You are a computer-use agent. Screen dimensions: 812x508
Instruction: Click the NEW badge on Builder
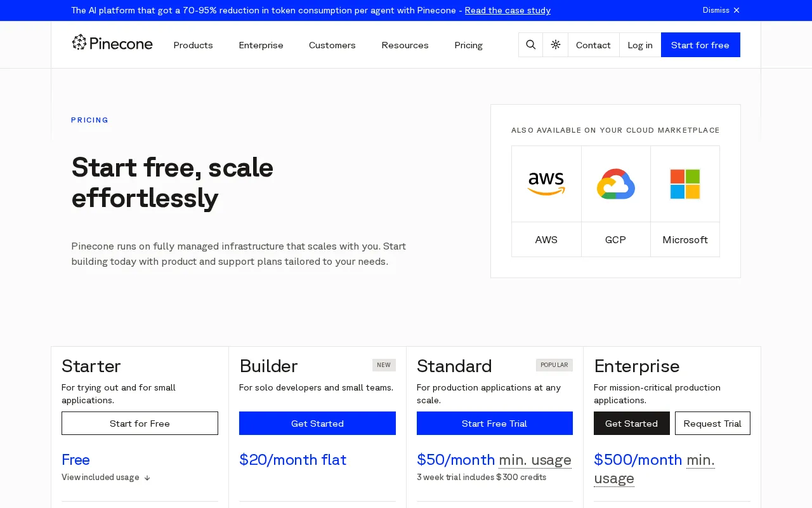(384, 365)
